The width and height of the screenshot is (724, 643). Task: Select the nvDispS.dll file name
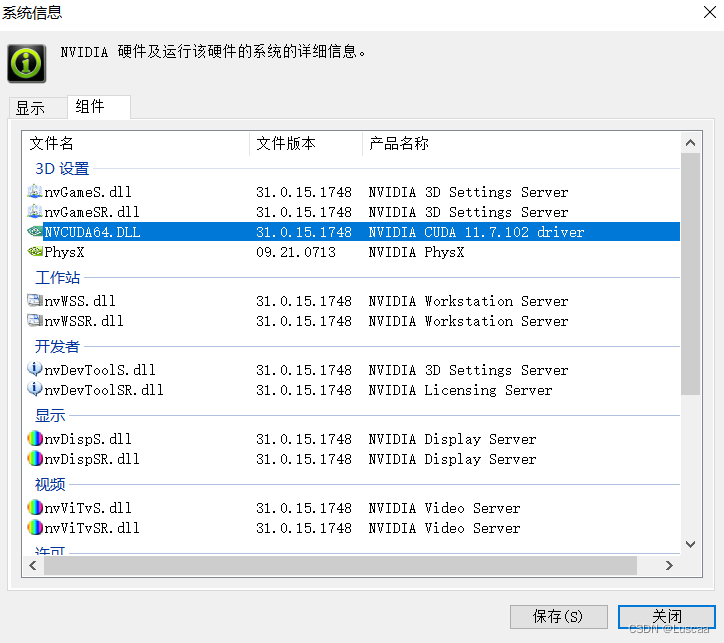(88, 439)
